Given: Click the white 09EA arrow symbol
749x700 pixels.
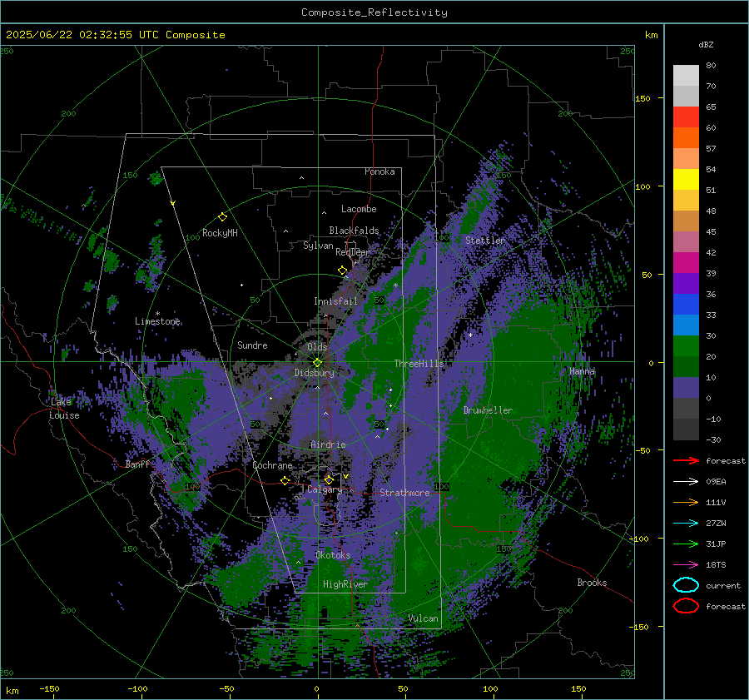Looking at the screenshot, I should pyautogui.click(x=686, y=482).
